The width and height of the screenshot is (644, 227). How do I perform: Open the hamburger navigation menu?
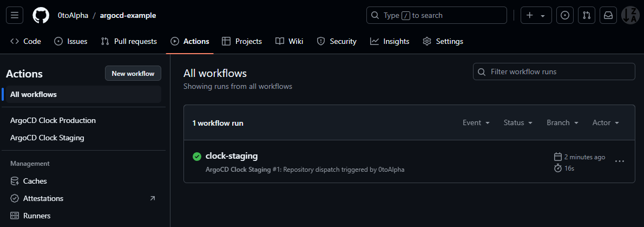pyautogui.click(x=15, y=15)
